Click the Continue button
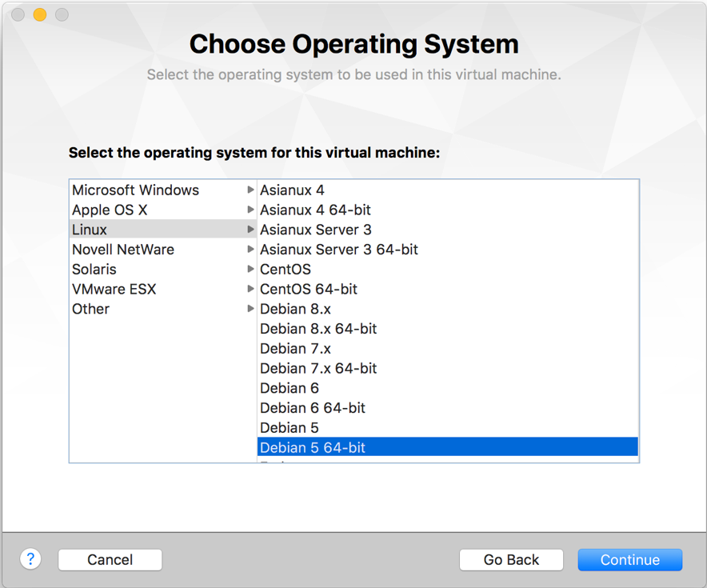Screen dimensions: 707x588 (630, 559)
